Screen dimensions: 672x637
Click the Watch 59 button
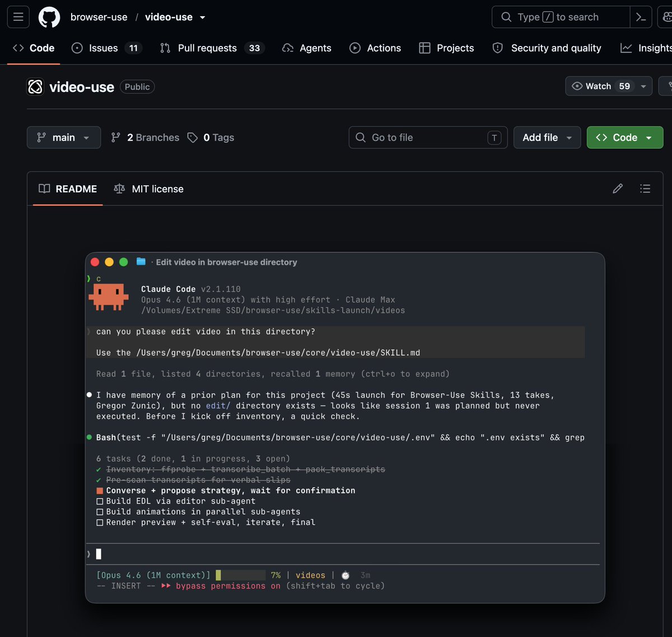(609, 86)
